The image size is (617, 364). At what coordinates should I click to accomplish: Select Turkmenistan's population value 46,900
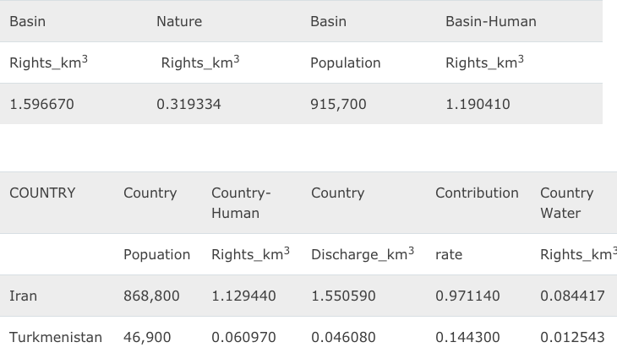point(147,338)
